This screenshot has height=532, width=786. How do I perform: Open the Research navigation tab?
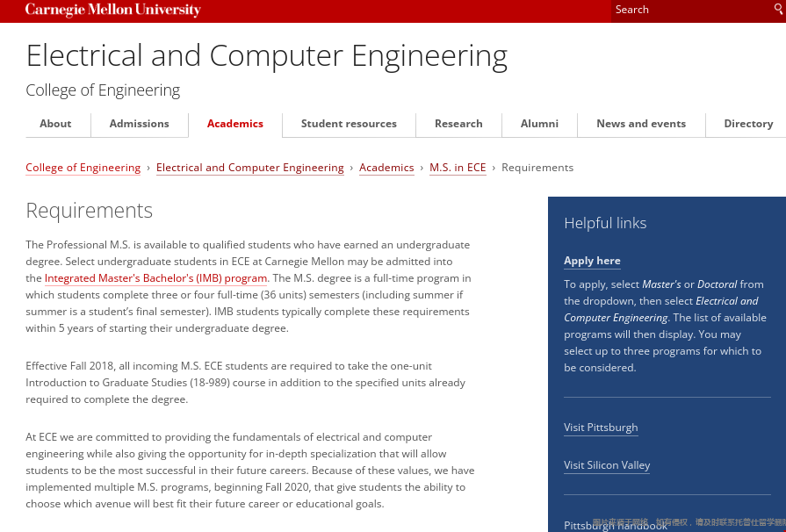(x=458, y=124)
